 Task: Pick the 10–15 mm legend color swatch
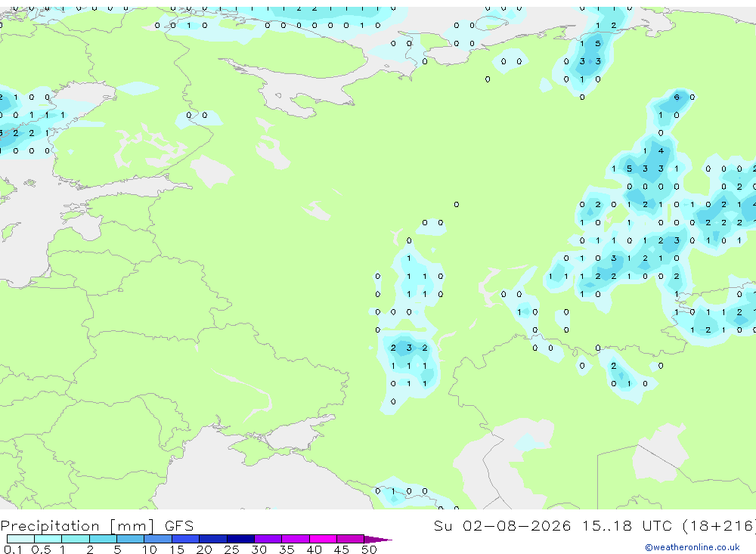158,539
